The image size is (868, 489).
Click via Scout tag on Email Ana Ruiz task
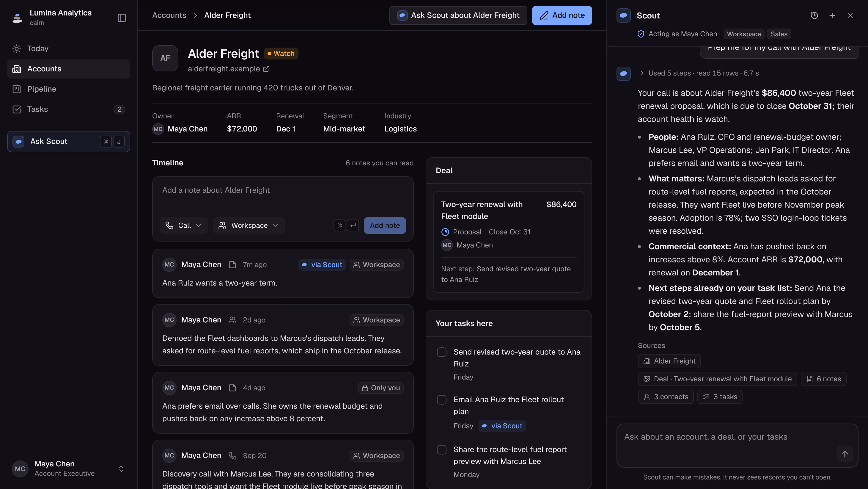tap(502, 426)
